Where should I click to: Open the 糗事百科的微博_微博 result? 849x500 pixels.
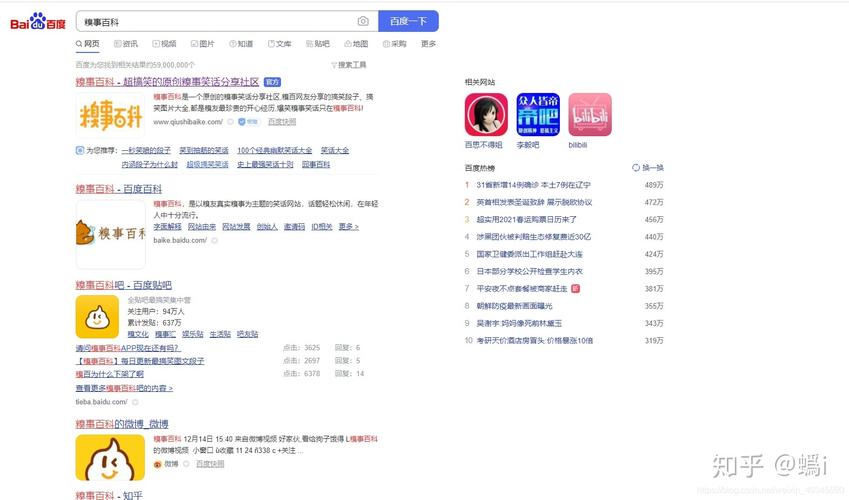(x=122, y=424)
